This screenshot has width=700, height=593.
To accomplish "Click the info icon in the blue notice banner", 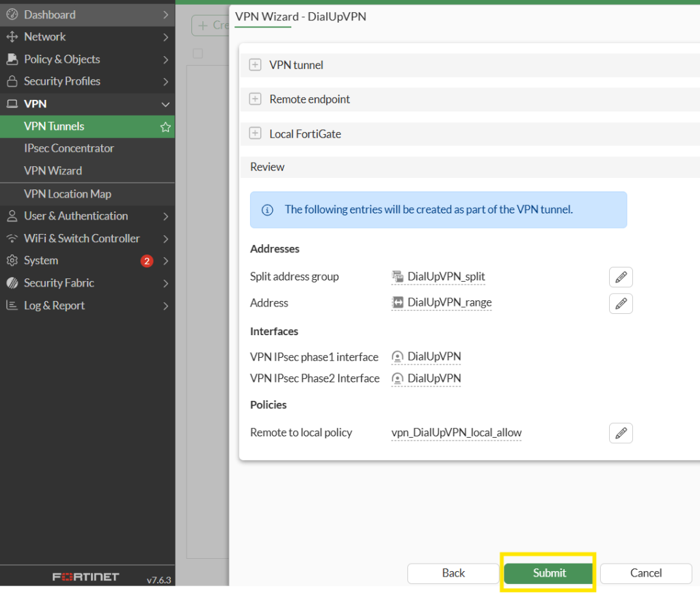I will pos(267,210).
